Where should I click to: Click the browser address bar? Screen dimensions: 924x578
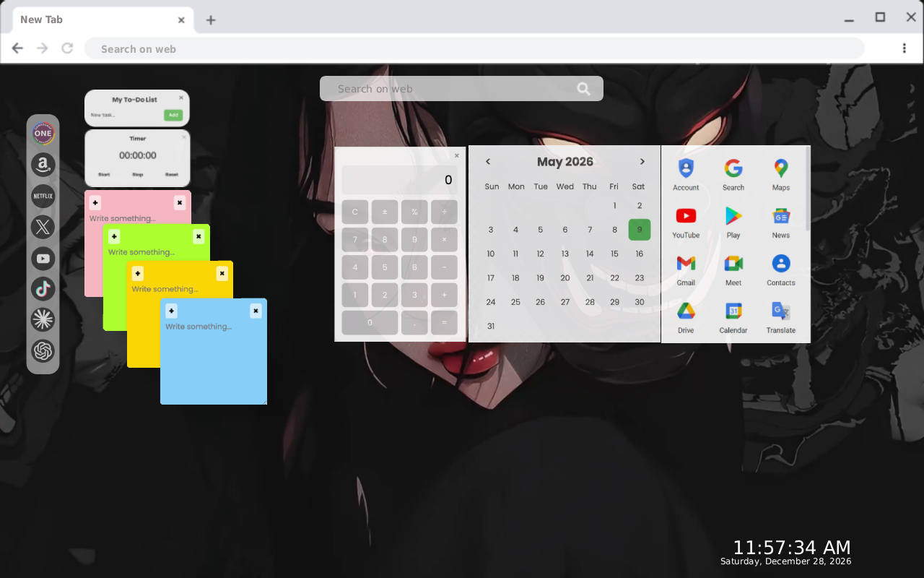pos(474,49)
